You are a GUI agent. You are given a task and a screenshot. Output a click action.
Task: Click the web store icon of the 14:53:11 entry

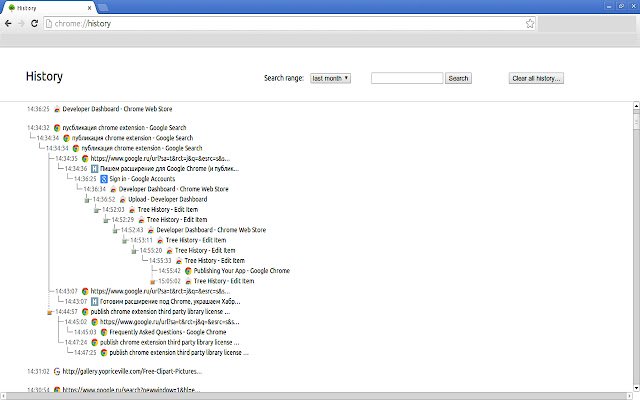pos(160,240)
